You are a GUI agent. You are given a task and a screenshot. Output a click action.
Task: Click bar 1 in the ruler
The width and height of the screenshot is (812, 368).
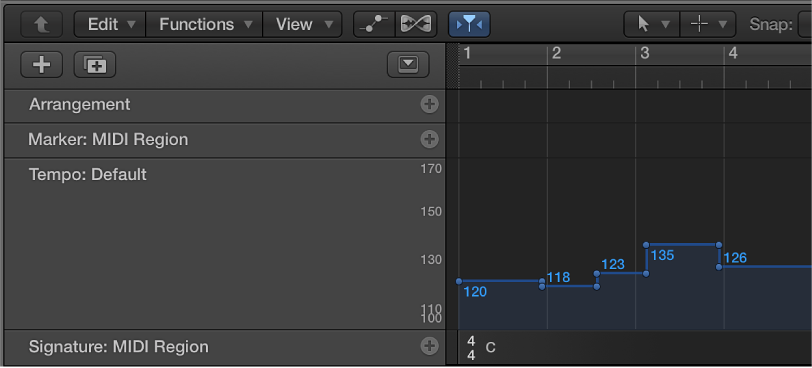(x=467, y=53)
